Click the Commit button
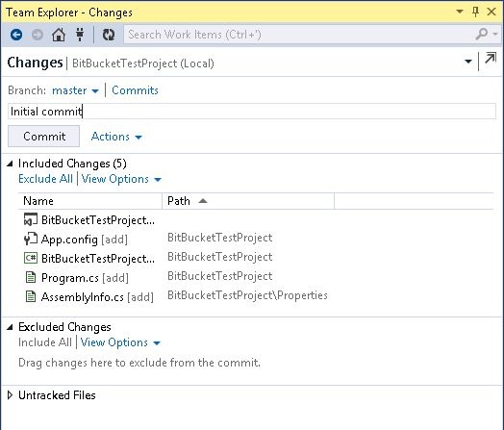 tap(43, 137)
